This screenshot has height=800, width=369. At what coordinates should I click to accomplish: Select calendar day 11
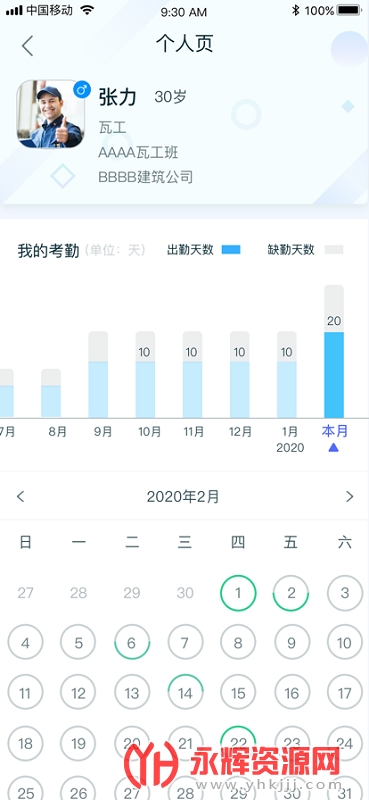coord(26,693)
